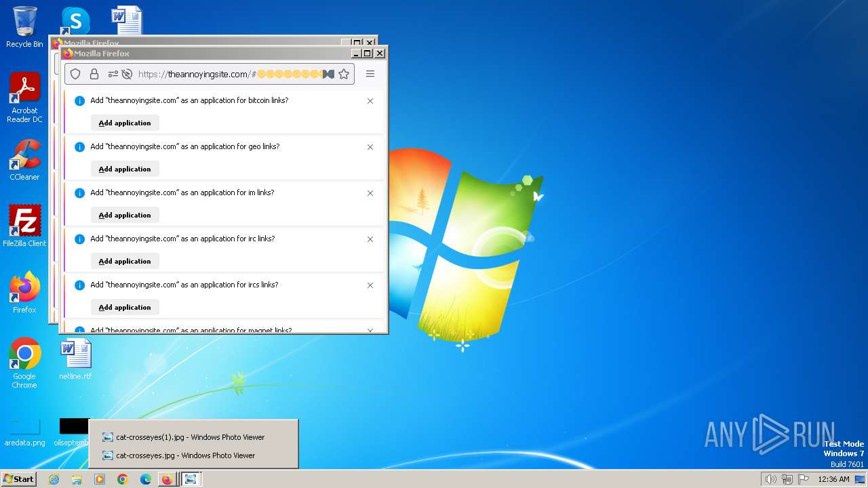The image size is (868, 488).
Task: Bookmark this page with the star icon
Action: click(x=344, y=74)
